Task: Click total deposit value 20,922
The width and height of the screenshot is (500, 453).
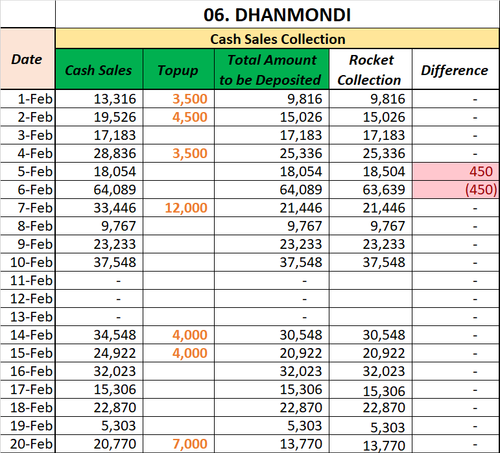Action: (271, 353)
